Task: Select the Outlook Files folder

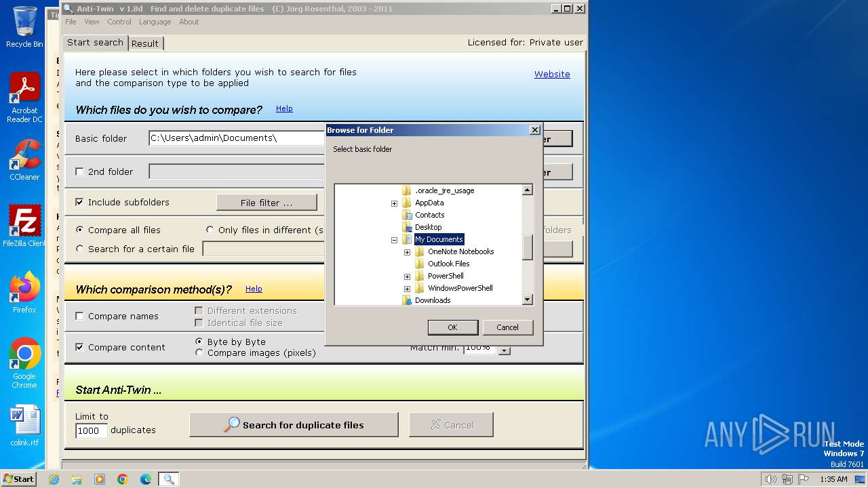Action: point(448,264)
